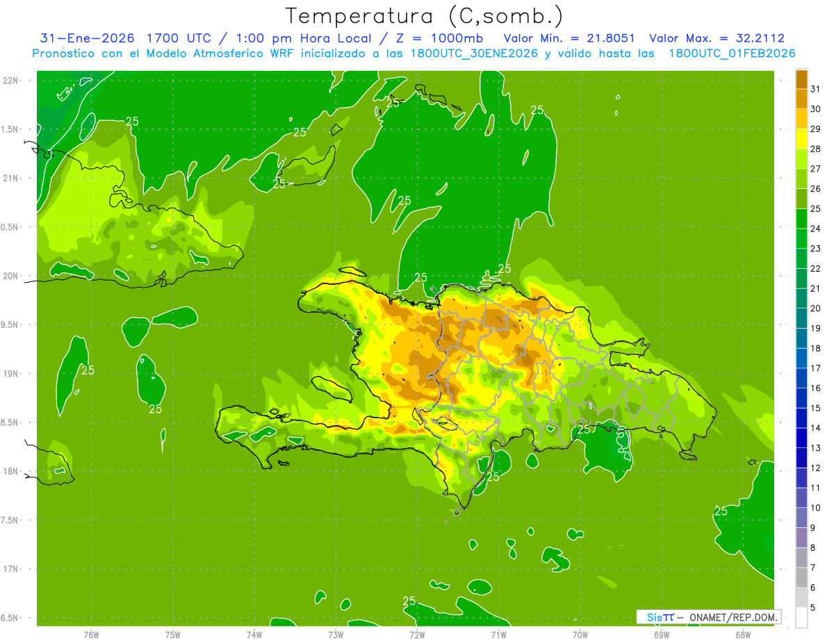Click the '22N' latitude axis label
Screen dimensions: 834x644
pos(10,81)
